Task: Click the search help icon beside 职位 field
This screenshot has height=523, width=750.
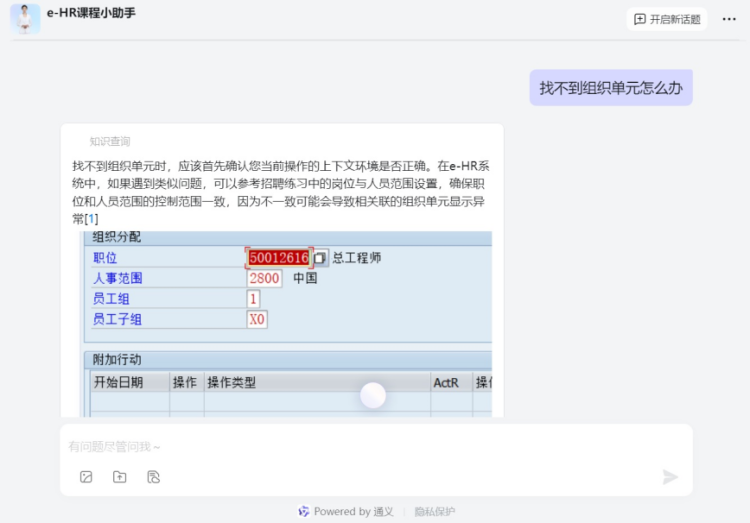Action: [320, 258]
